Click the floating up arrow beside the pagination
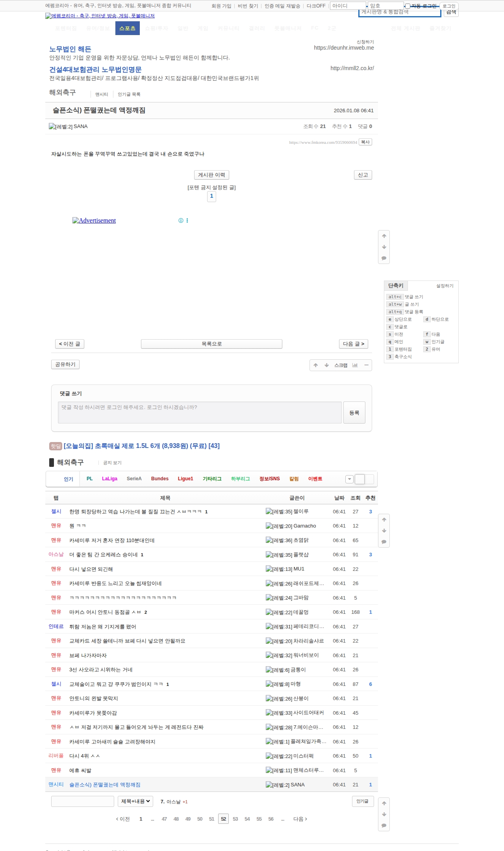Image resolution: width=504 pixels, height=851 pixels. pos(384,803)
